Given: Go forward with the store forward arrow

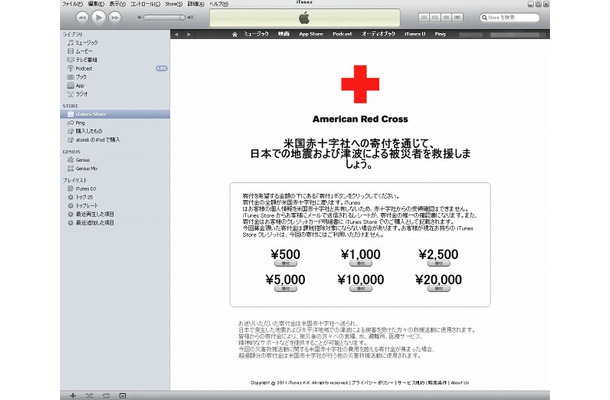Looking at the screenshot, I should coord(189,34).
